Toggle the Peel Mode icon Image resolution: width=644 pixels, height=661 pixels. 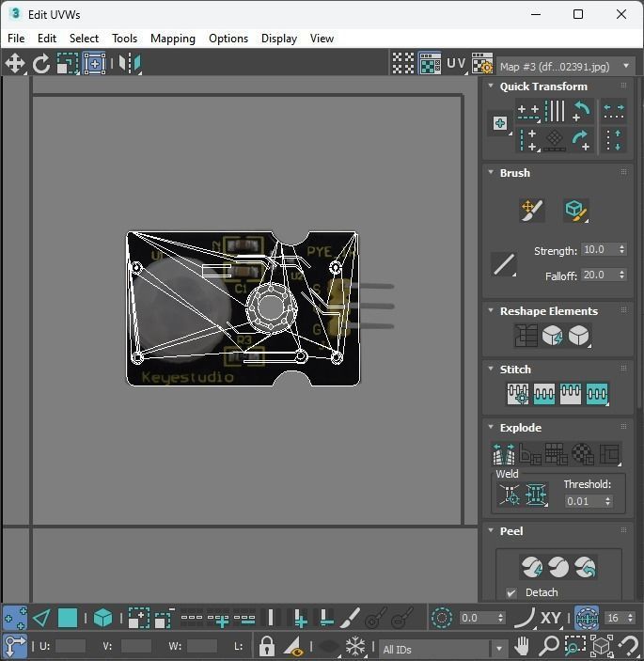558,567
